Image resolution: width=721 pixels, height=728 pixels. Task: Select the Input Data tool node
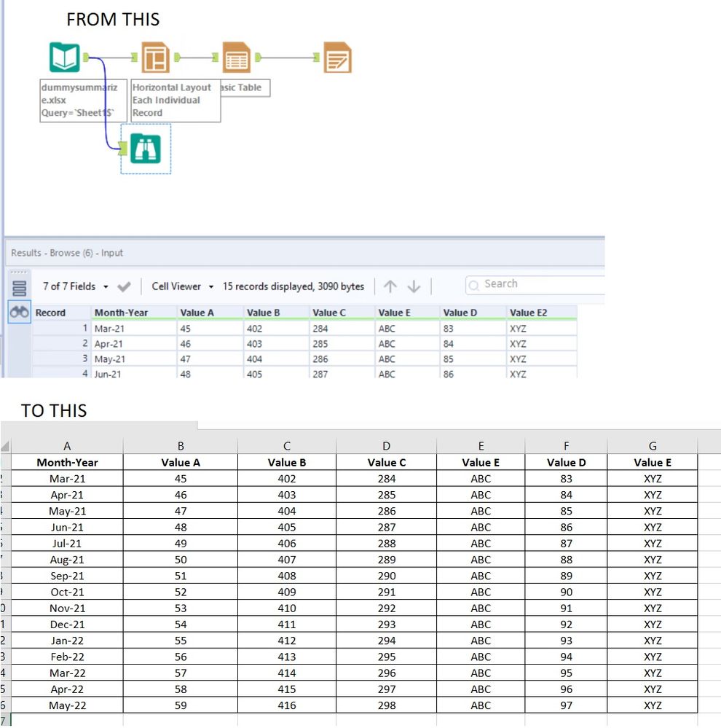point(64,58)
